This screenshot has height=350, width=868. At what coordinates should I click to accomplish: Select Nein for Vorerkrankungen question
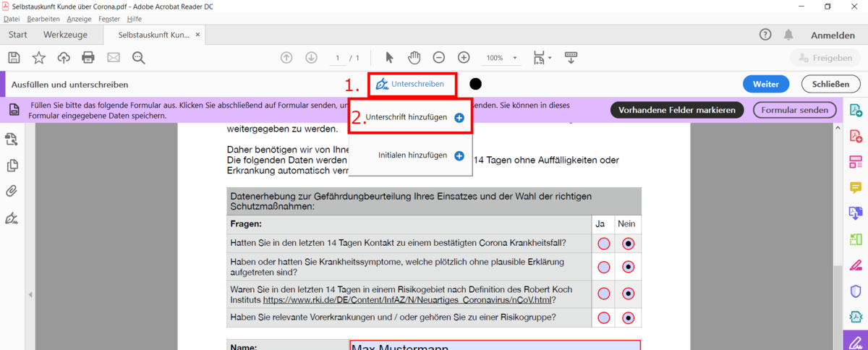click(629, 317)
